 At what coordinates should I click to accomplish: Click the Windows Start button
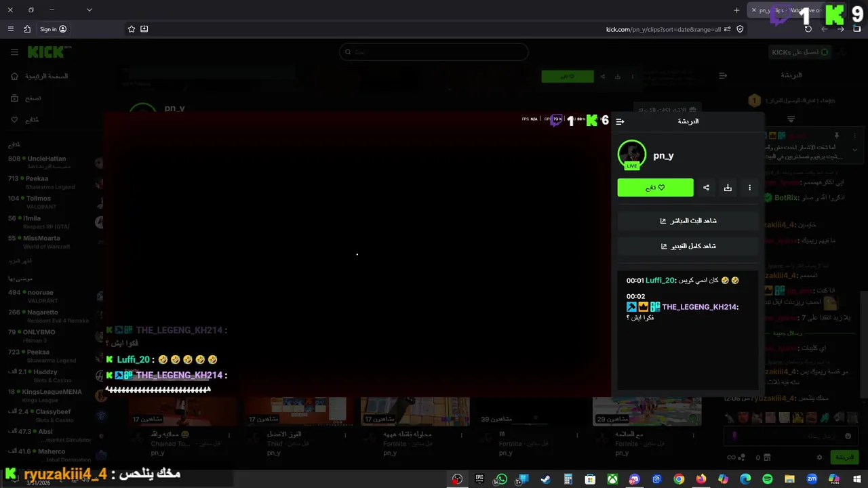point(856,479)
